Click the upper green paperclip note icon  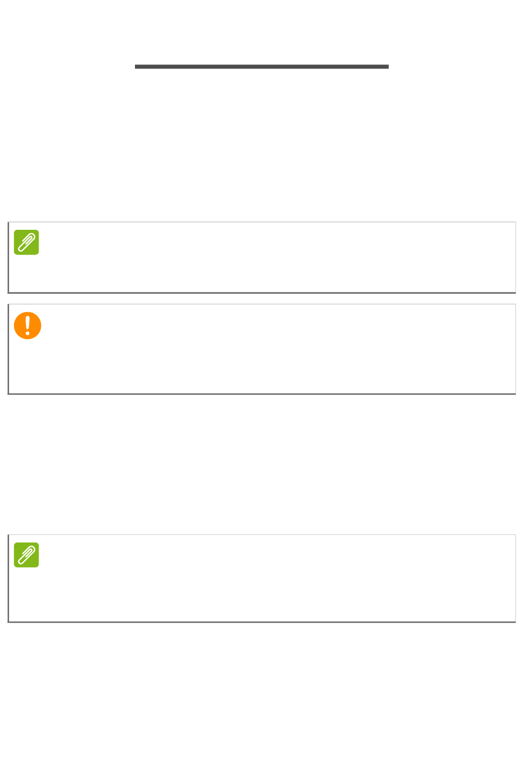click(26, 242)
